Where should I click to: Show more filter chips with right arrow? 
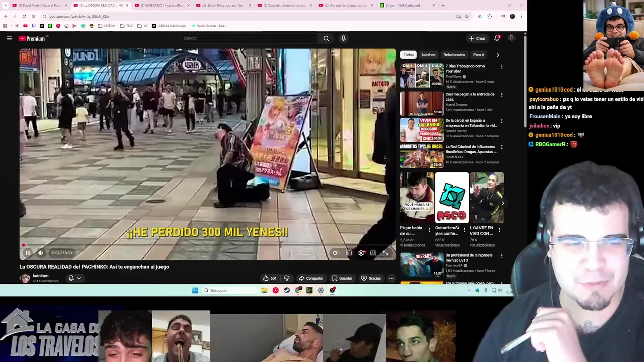[498, 55]
